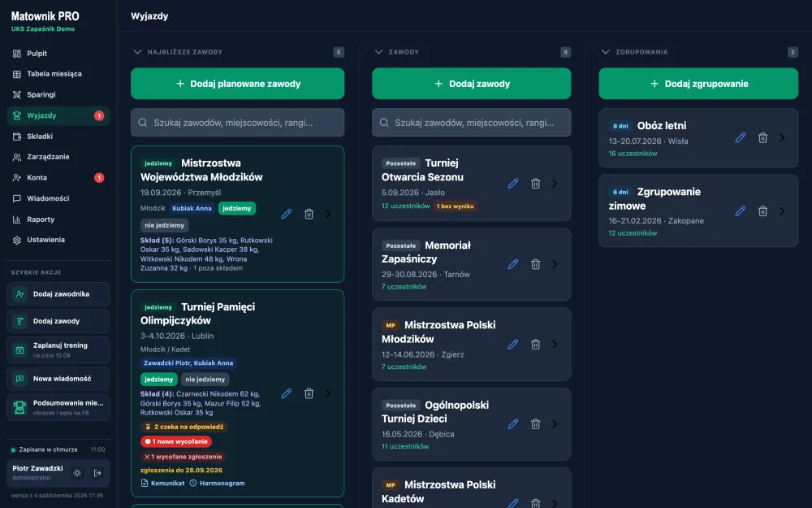
Task: Delete Mistrzostwa Polski Młodzików competition
Action: [535, 344]
